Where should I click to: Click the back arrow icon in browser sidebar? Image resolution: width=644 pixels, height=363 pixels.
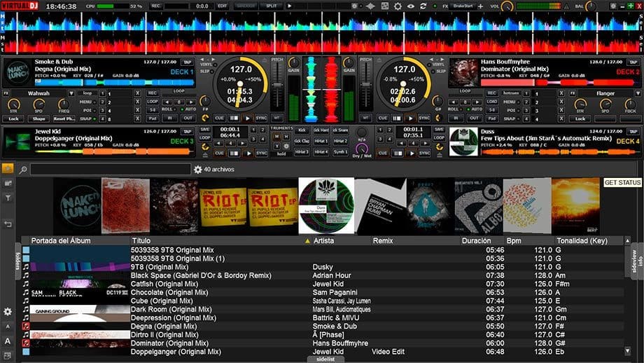coord(8,224)
